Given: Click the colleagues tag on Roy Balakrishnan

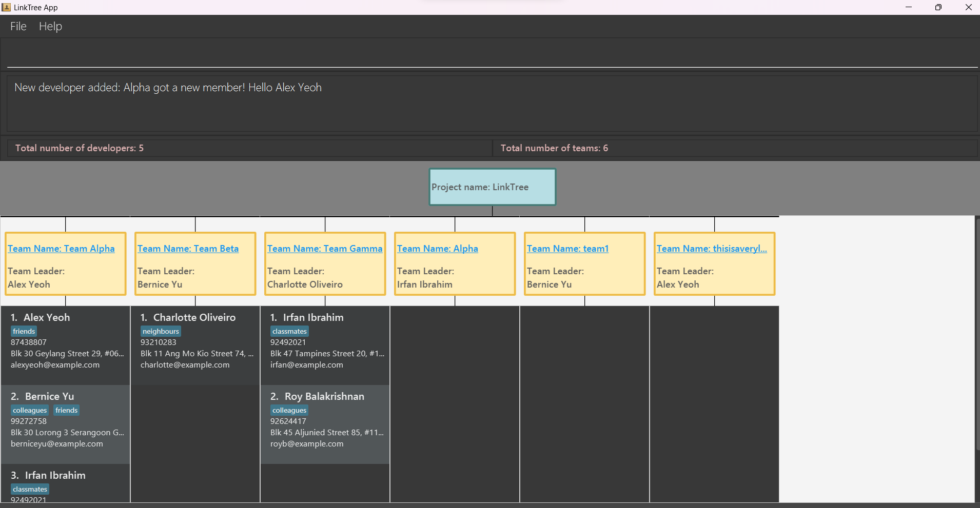Looking at the screenshot, I should 289,411.
